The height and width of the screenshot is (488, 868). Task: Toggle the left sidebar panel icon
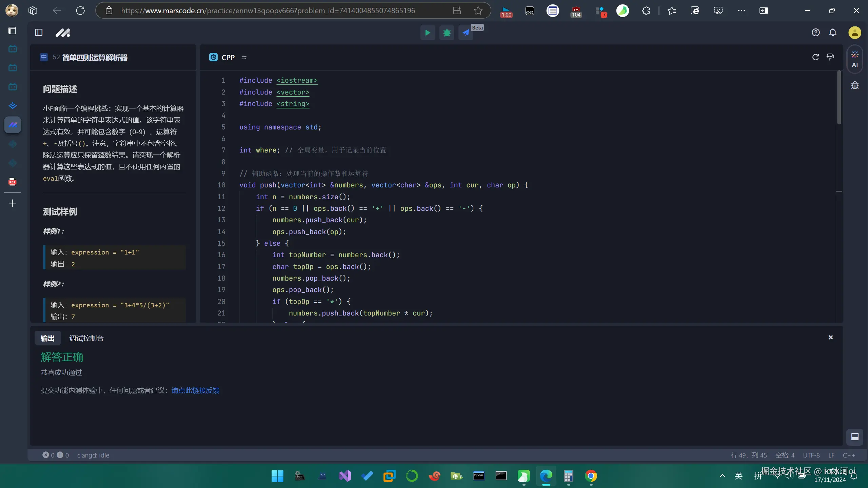(39, 33)
